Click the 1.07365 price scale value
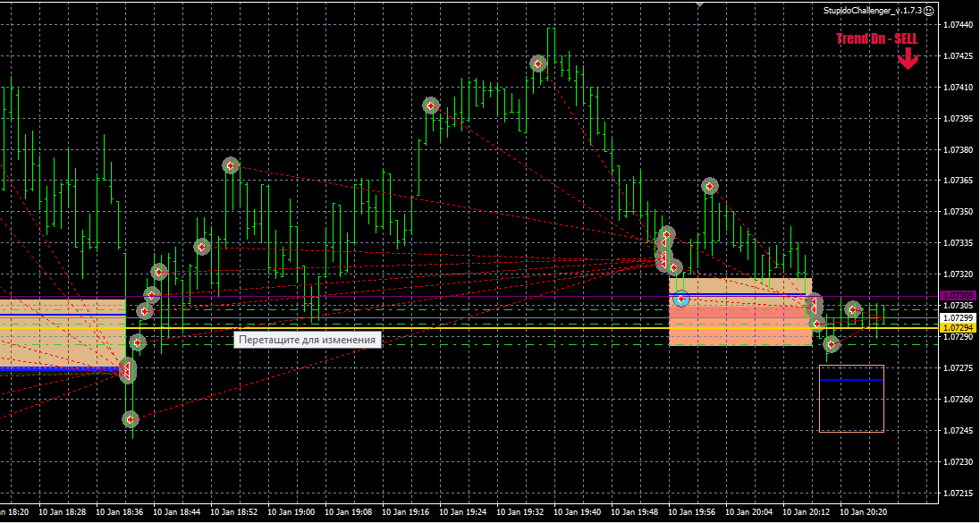980x523 pixels. coord(959,181)
